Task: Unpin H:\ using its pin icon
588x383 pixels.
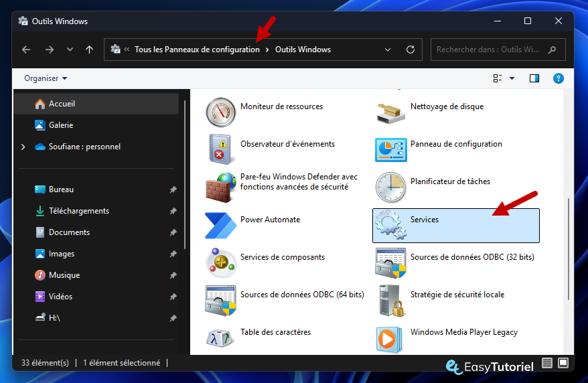Action: click(x=173, y=318)
